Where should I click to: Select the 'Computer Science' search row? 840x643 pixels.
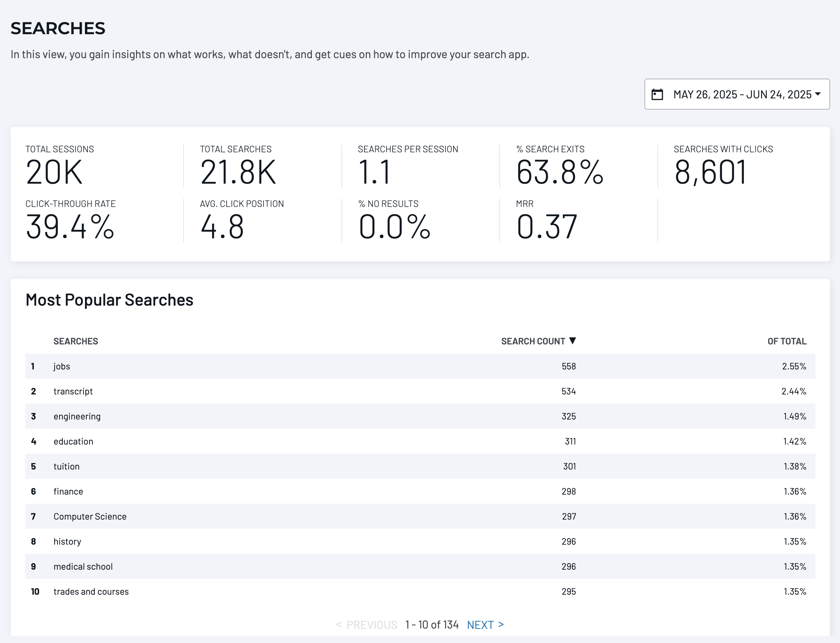[90, 516]
